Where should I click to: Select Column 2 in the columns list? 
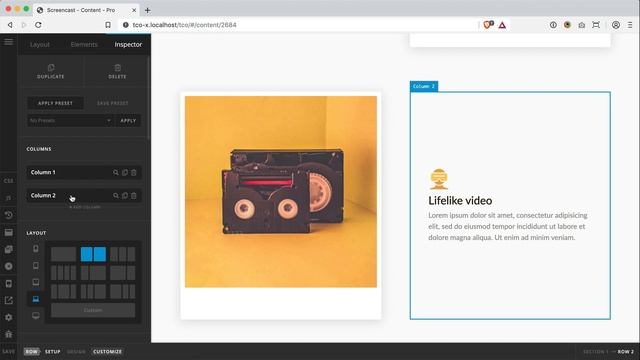pyautogui.click(x=84, y=196)
